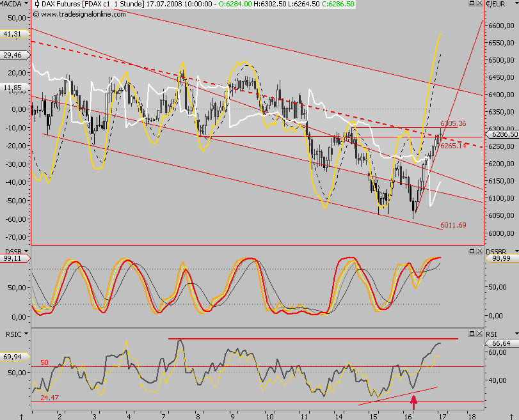Viewport: 519px width, 420px height.
Task: Maximize the main DAX Futures chart pane
Action: (472, 3)
